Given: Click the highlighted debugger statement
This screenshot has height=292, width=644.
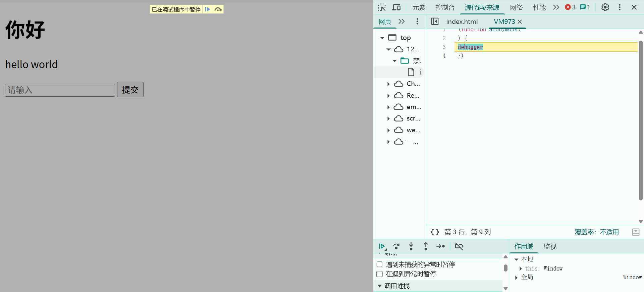Looking at the screenshot, I should point(470,47).
